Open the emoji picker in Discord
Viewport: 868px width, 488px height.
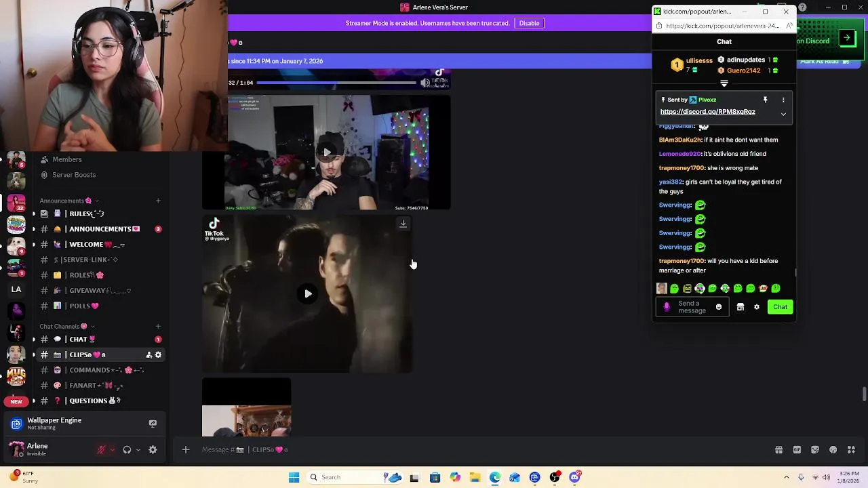(833, 449)
